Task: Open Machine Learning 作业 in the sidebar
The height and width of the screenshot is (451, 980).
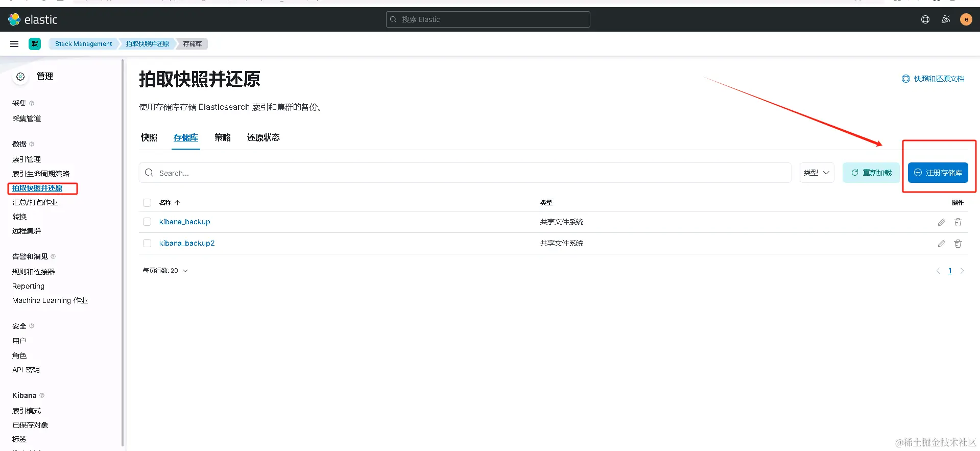Action: pos(50,300)
